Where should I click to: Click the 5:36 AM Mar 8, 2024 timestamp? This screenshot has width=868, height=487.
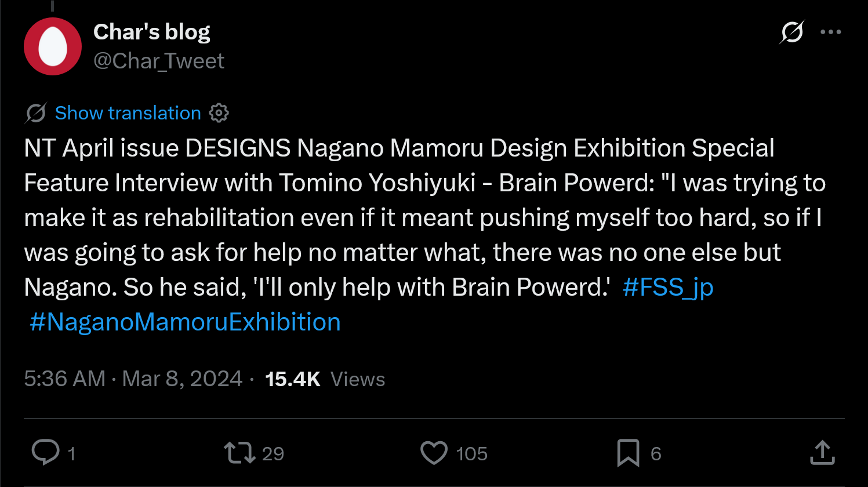click(x=133, y=379)
